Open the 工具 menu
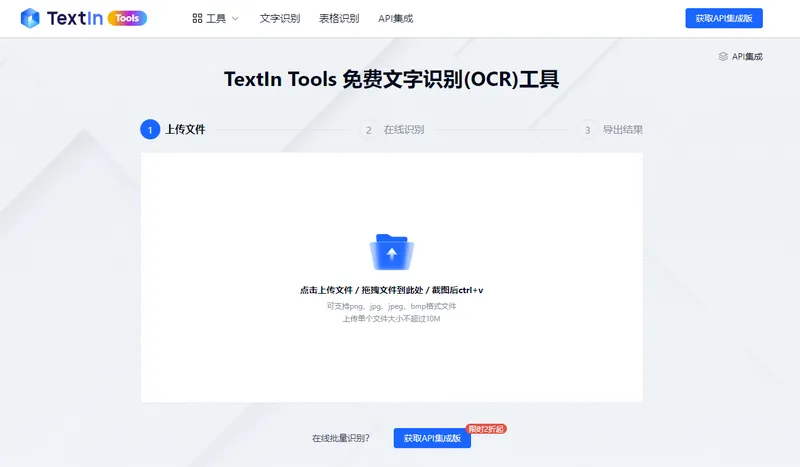 (x=216, y=19)
